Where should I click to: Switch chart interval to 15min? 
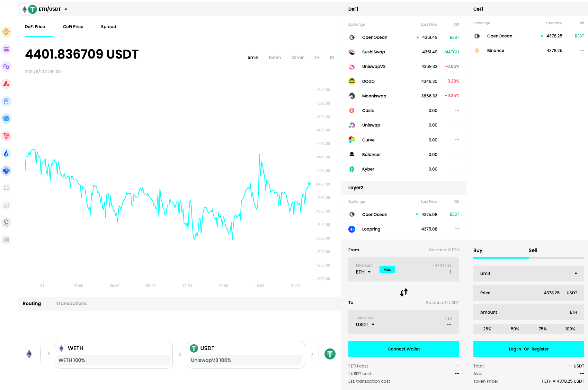pyautogui.click(x=275, y=58)
